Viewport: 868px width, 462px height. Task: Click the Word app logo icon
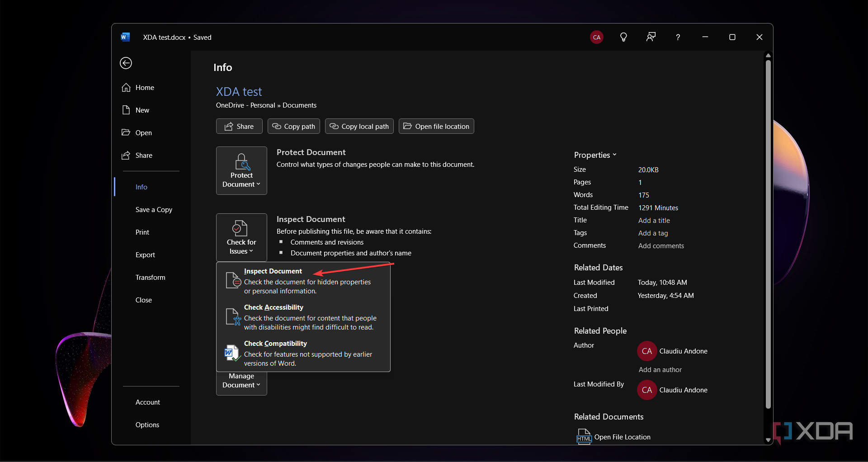pyautogui.click(x=125, y=37)
